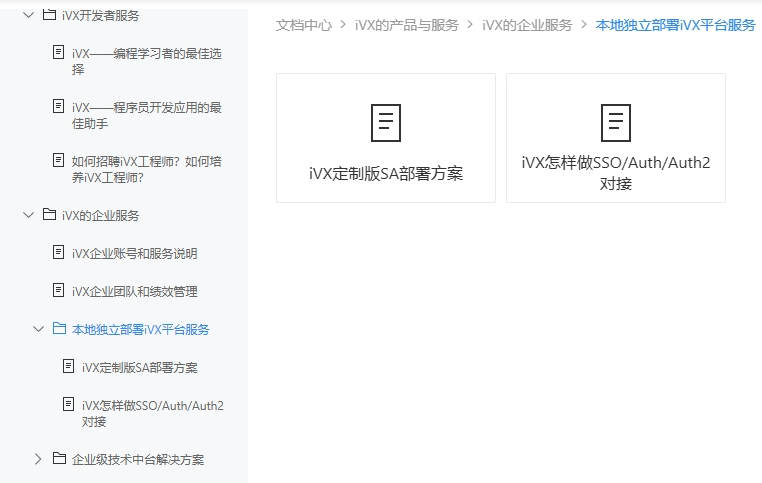Click sidebar document icon beside iVX怎样做SSO/Auth/Auth2对接
Screen dimensions: 762x483
(69, 404)
